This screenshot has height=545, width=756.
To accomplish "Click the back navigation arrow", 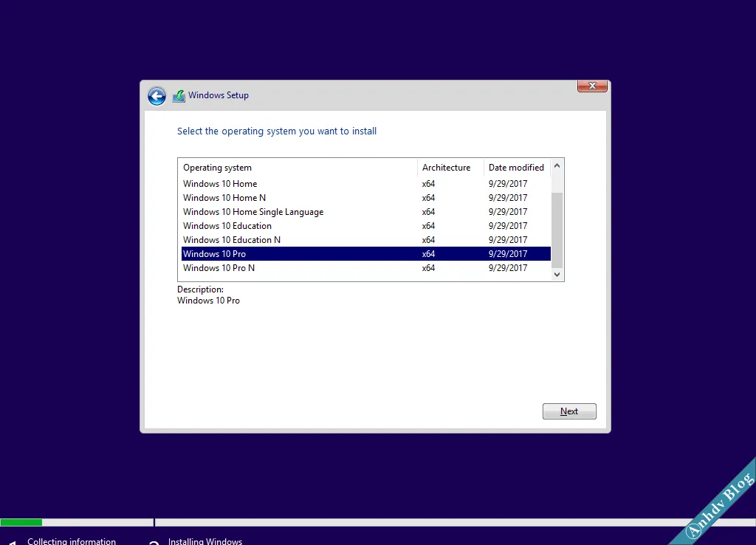I will 157,96.
